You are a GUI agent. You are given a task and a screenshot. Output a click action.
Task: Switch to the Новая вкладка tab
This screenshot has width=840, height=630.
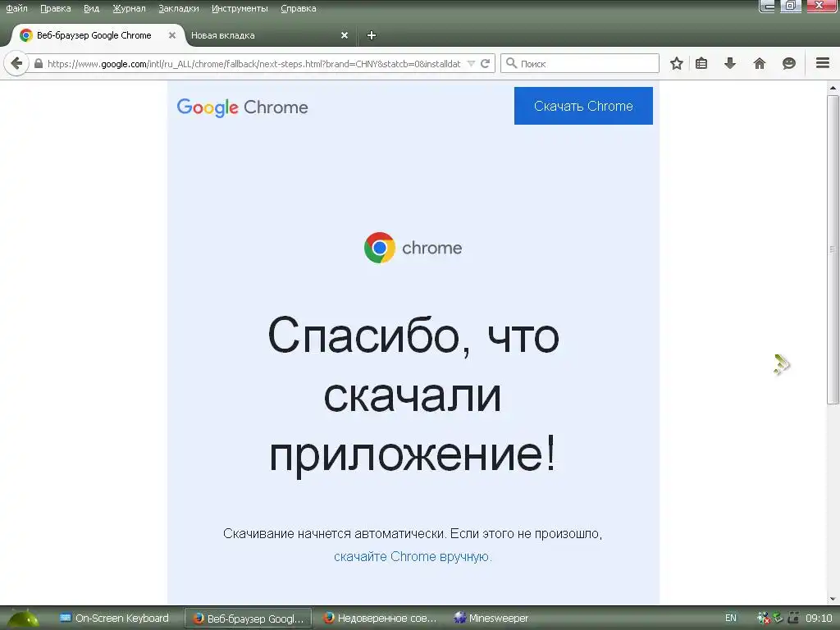click(x=223, y=35)
